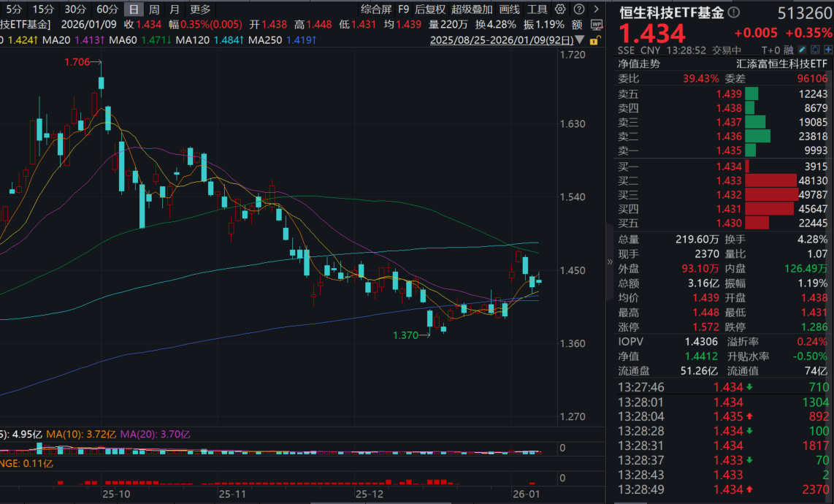Collapse the right quote panel chevron
The height and width of the screenshot is (504, 834).
[611, 261]
